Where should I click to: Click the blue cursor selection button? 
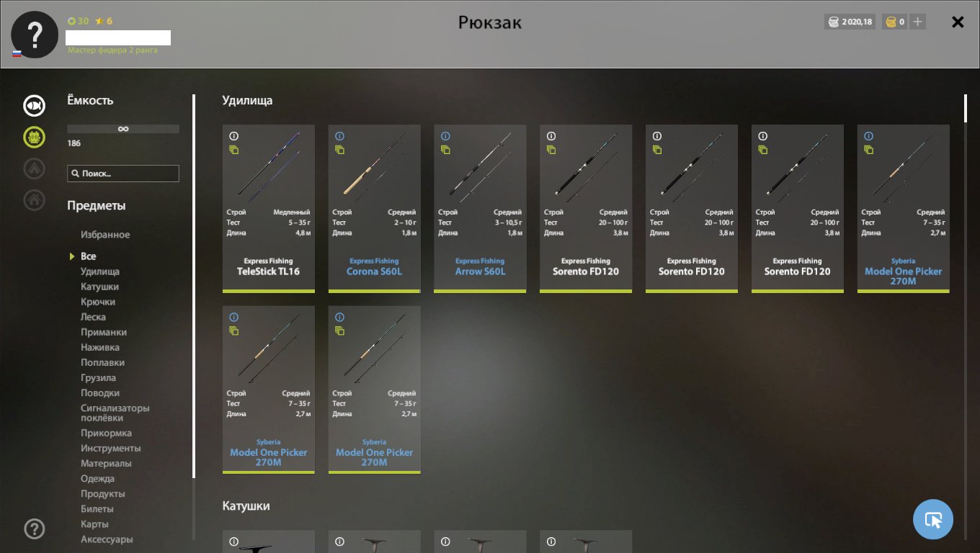point(932,519)
